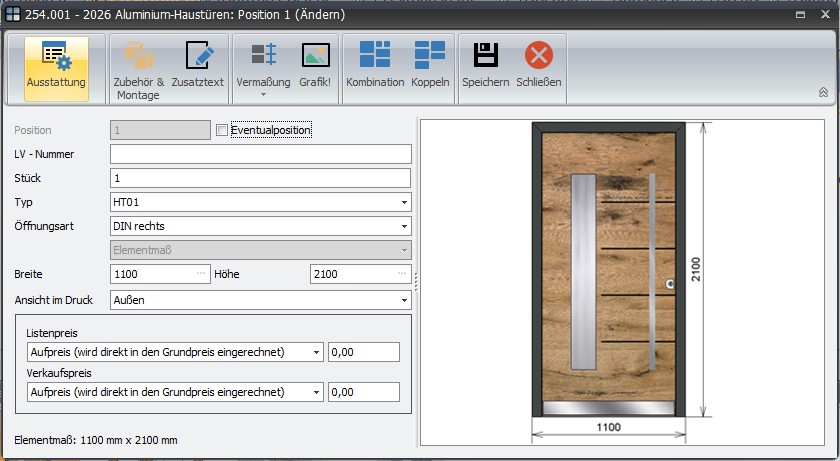Click the Vermaßung dimensioning icon
The image size is (840, 461).
point(264,55)
